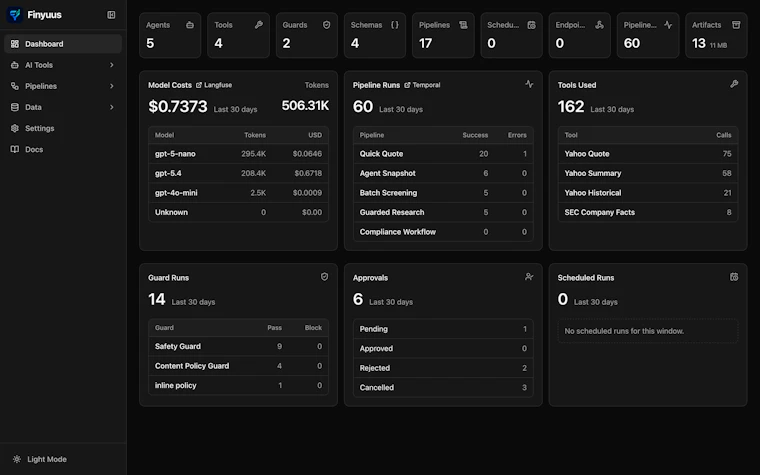Click the Finyuus logo icon
This screenshot has width=760, height=475.
(15, 15)
